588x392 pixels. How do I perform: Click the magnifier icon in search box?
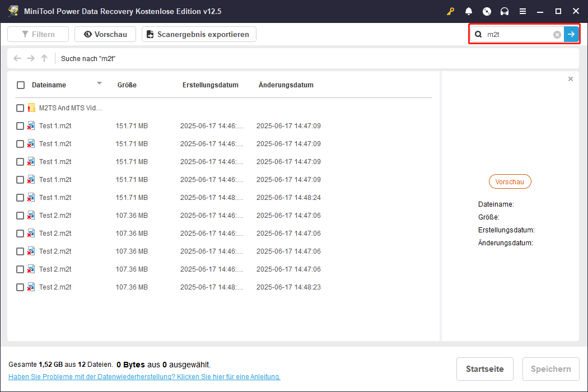click(x=478, y=35)
